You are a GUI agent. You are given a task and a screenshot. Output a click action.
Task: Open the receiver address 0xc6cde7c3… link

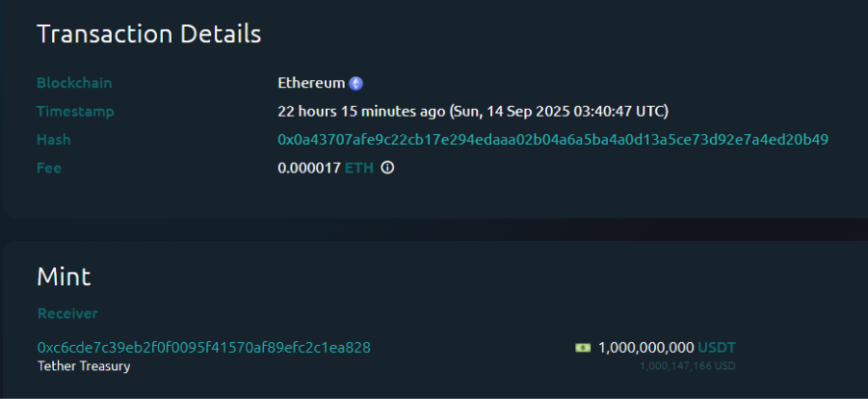(x=204, y=347)
